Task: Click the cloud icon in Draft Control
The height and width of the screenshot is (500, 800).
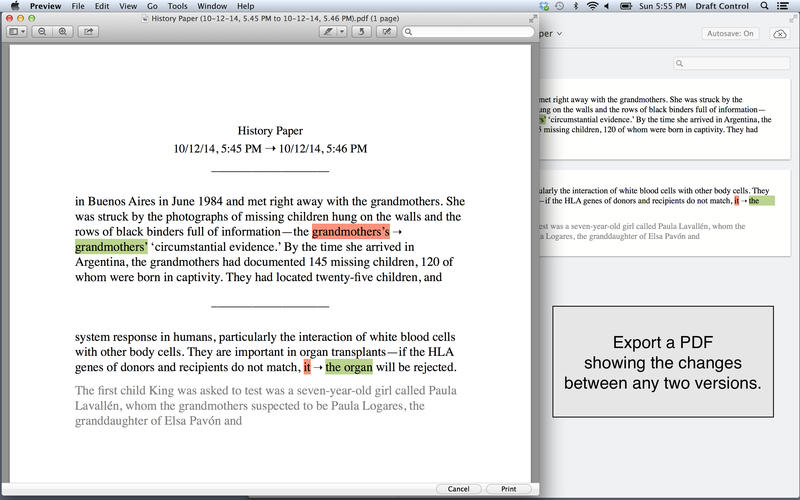Action: coord(780,34)
